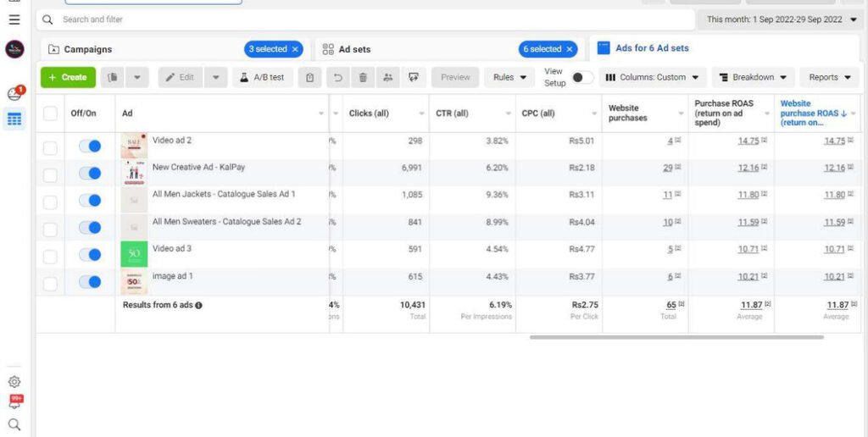
Task: Click the search magnifier in sidebar
Action: pos(14,424)
